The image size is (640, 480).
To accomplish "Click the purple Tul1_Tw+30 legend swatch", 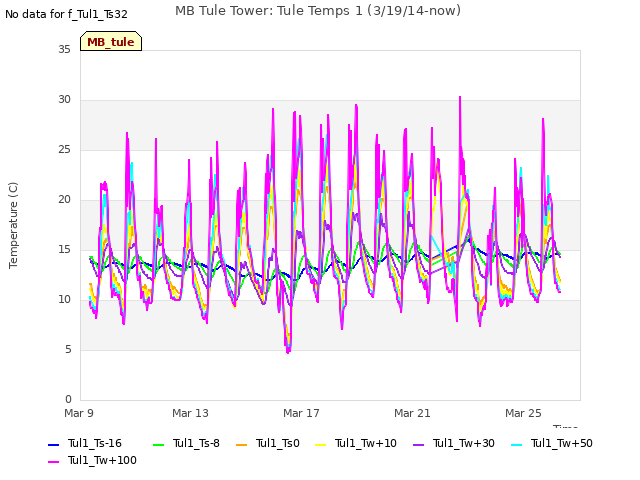I will (x=419, y=444).
